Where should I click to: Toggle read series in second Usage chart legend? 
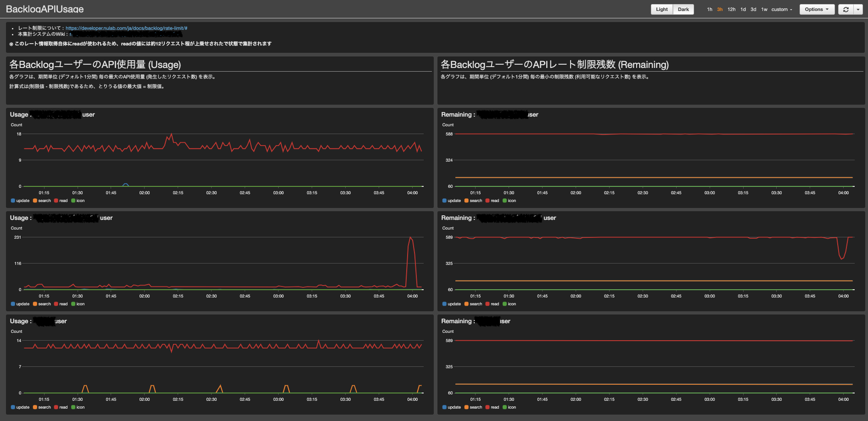click(x=61, y=304)
